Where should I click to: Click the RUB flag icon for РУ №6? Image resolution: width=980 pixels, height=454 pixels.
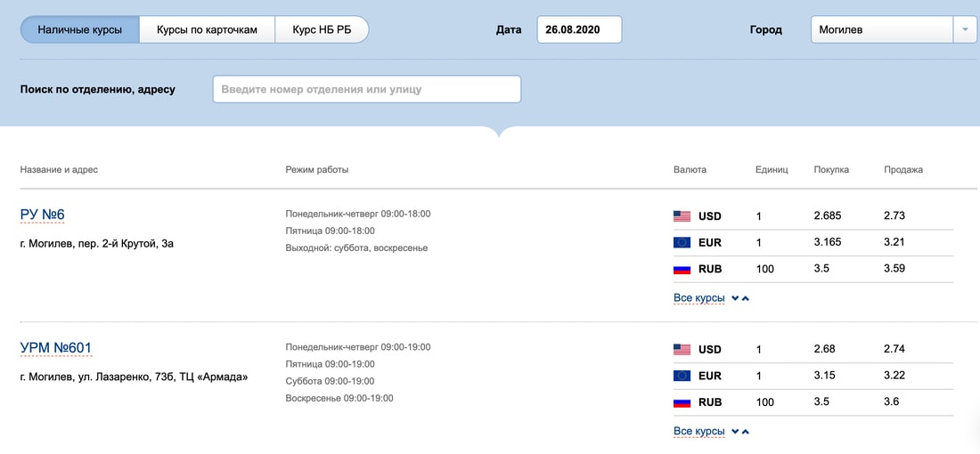(x=682, y=269)
